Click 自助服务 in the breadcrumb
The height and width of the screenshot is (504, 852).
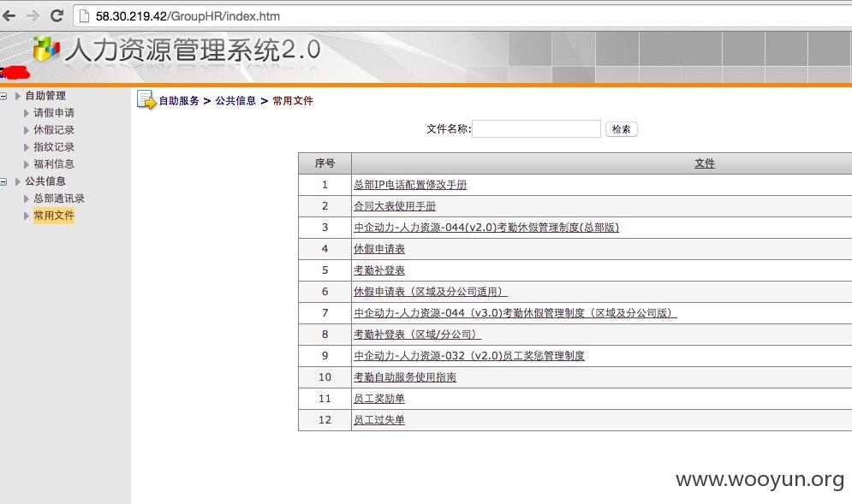(x=179, y=100)
